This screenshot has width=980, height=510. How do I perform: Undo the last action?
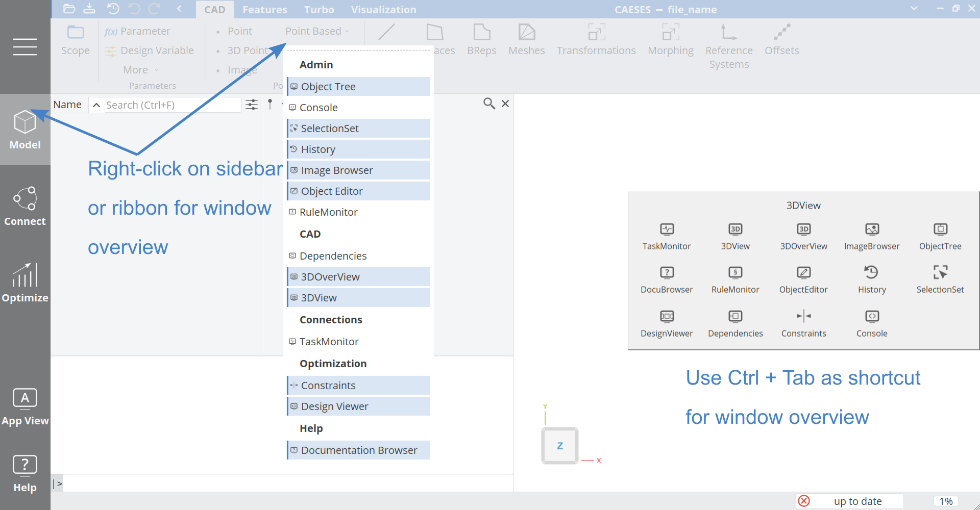[x=134, y=9]
